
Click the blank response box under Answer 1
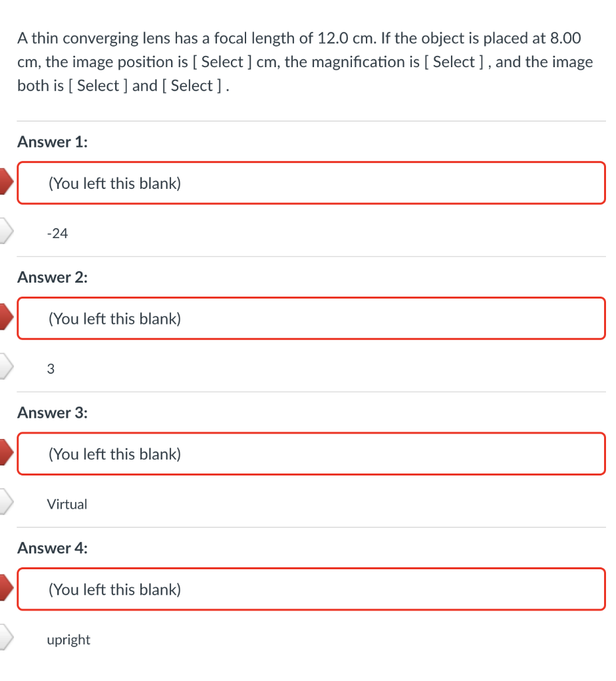coord(311,182)
